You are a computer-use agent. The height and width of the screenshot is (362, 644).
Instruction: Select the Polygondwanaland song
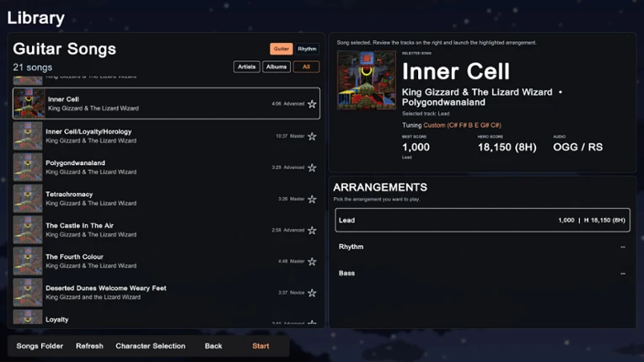(166, 168)
